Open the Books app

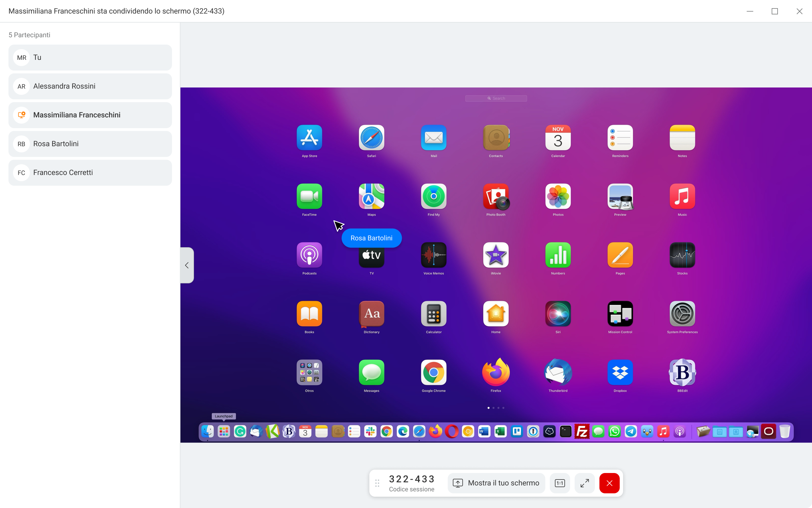tap(309, 314)
